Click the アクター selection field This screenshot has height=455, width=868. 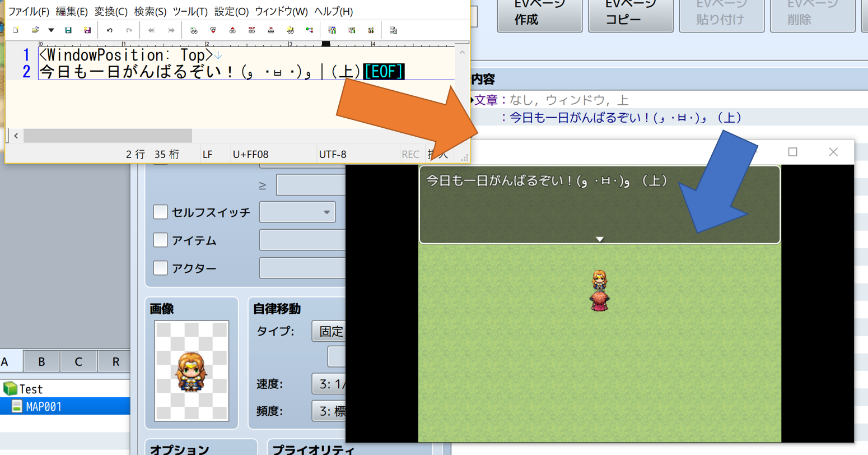tap(302, 268)
